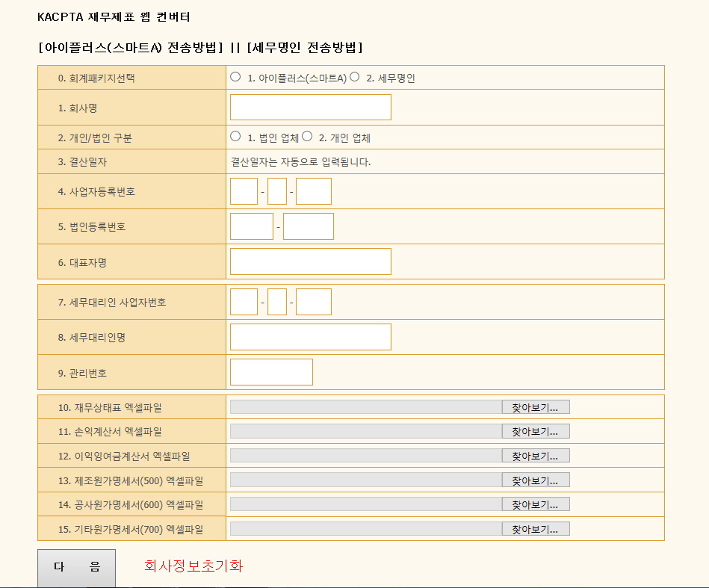Focus middle 세무대리인 사업자번호 box
Image resolution: width=709 pixels, height=588 pixels.
(x=277, y=302)
